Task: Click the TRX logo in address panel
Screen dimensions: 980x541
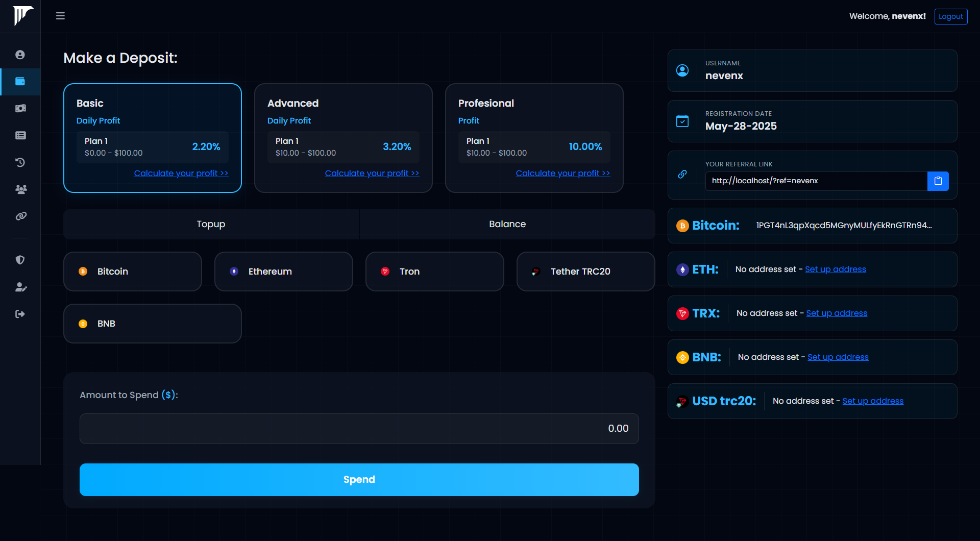Action: 682,313
